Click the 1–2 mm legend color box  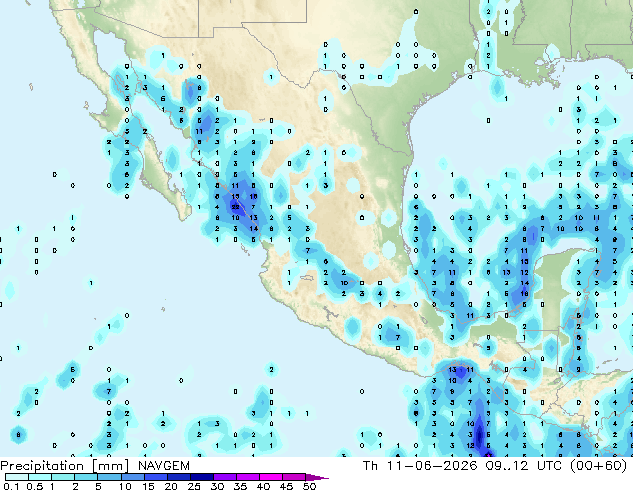pyautogui.click(x=63, y=477)
